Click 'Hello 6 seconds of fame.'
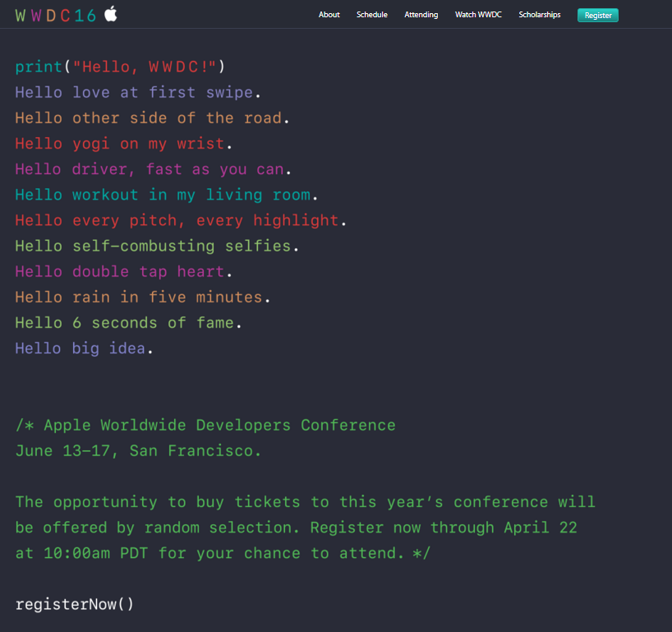Screen dimensions: 672x632 pyautogui.click(x=129, y=323)
